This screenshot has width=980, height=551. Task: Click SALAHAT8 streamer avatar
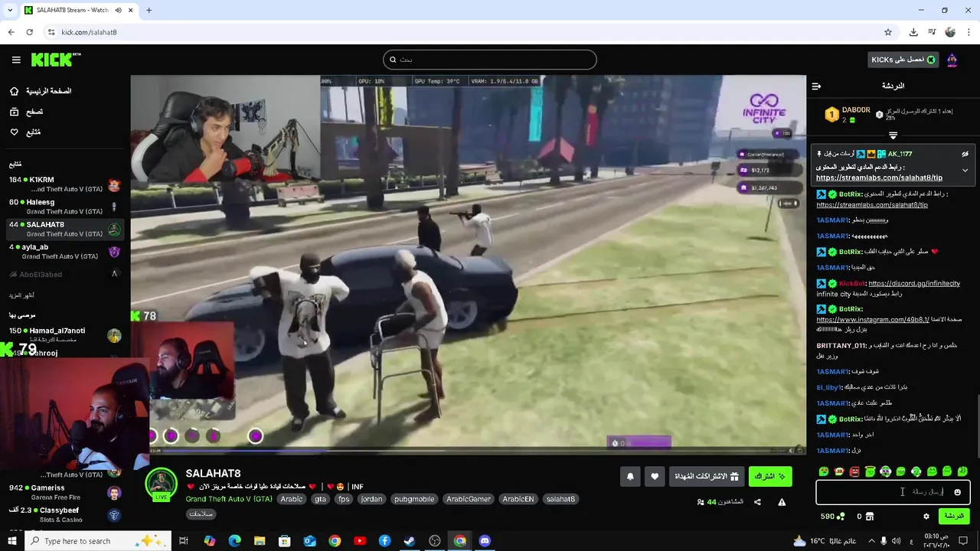[x=161, y=483]
